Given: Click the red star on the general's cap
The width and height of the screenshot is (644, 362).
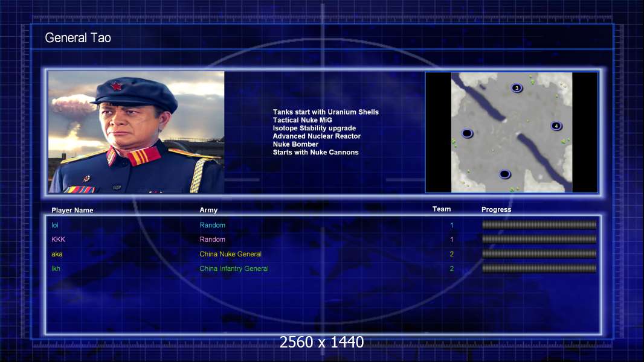Looking at the screenshot, I should (x=117, y=86).
